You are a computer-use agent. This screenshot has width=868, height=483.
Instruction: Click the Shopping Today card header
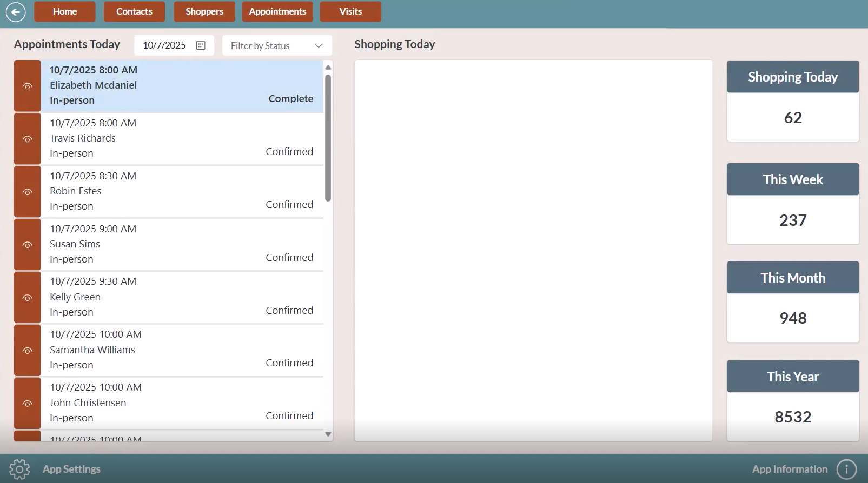pyautogui.click(x=793, y=77)
